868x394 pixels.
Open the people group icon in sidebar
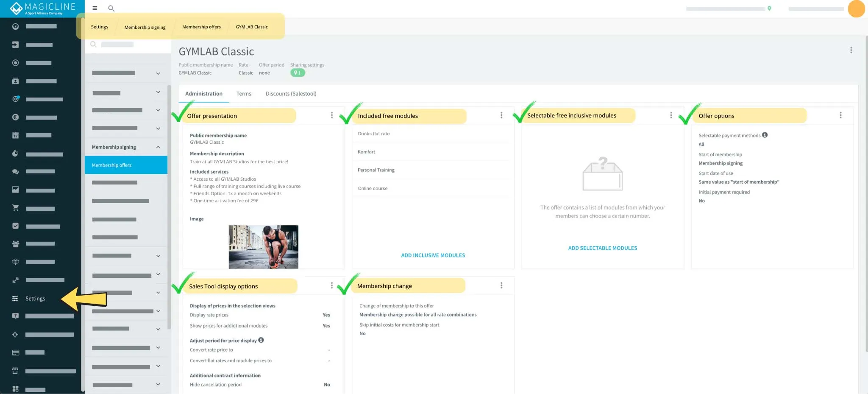[15, 244]
